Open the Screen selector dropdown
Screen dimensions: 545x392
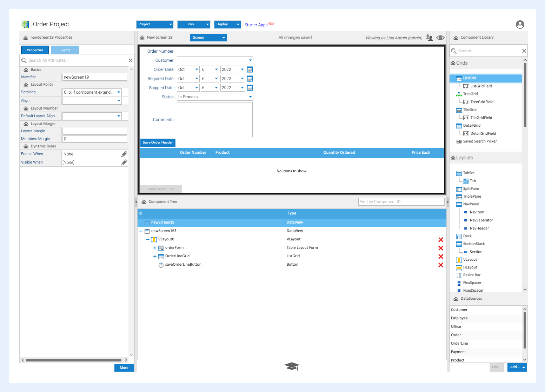[208, 37]
